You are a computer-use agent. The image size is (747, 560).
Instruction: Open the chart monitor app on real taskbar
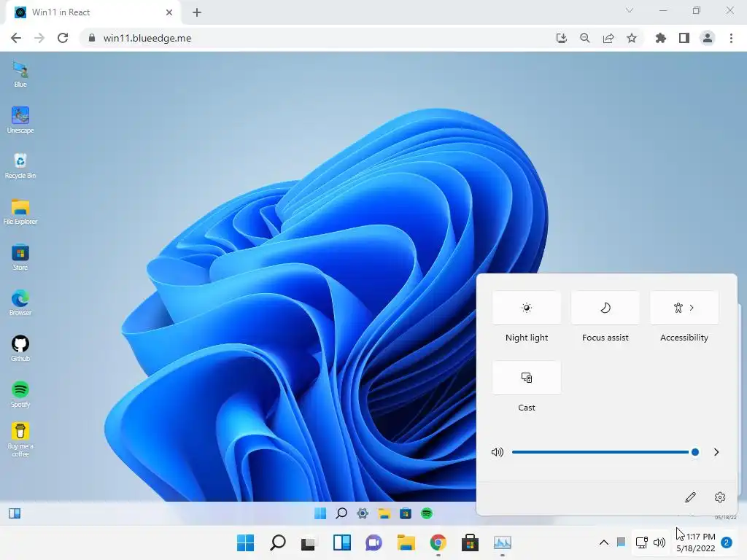502,542
